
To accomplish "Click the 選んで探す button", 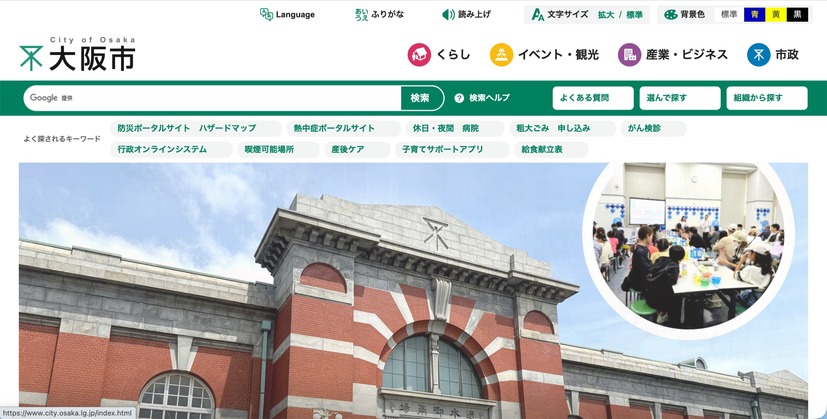I will [680, 98].
